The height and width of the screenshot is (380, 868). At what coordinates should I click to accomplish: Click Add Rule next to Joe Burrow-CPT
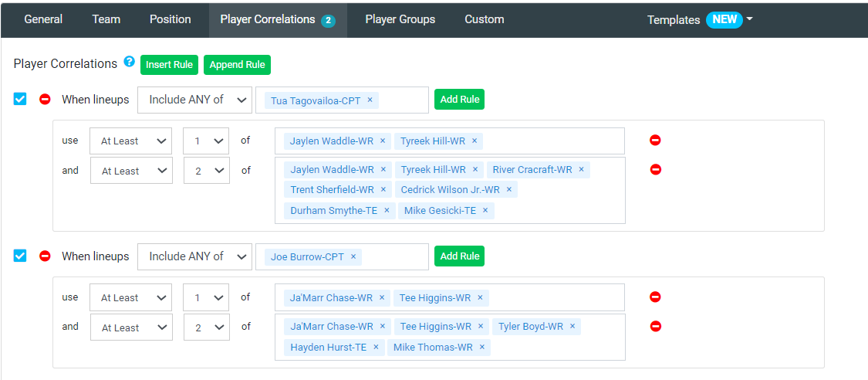(460, 256)
